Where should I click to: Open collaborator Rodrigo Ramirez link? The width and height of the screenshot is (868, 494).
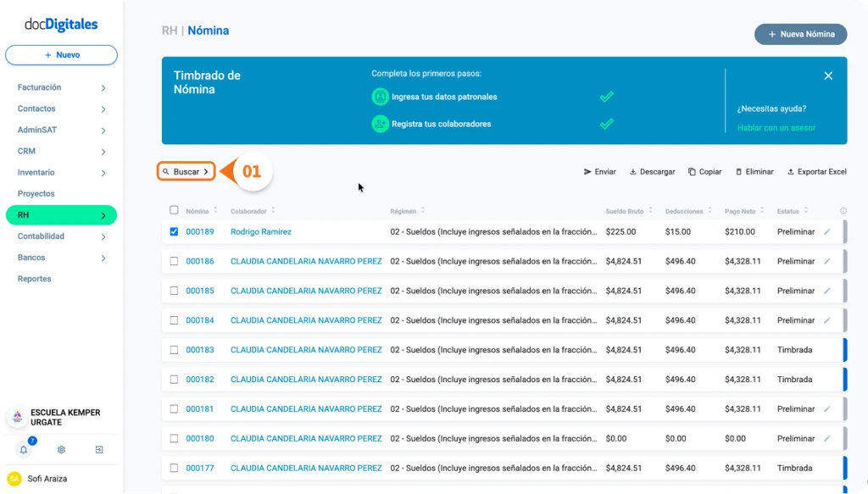coord(261,232)
